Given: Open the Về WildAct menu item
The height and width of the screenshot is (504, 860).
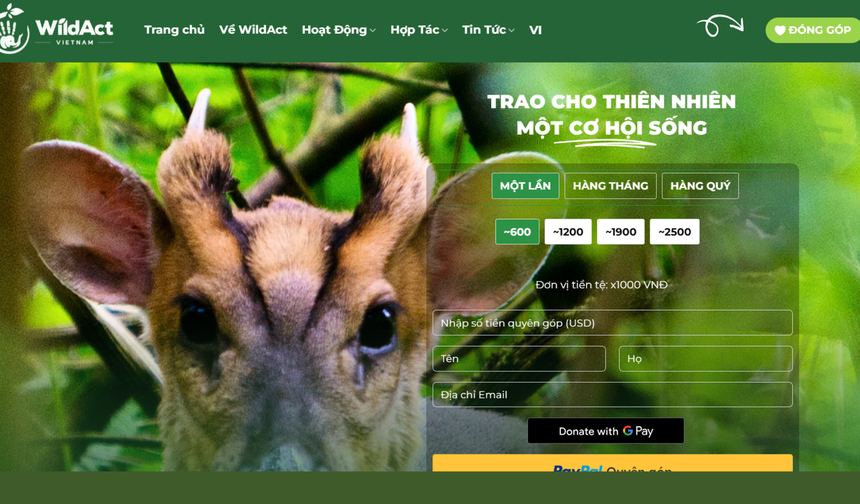Looking at the screenshot, I should click(253, 30).
